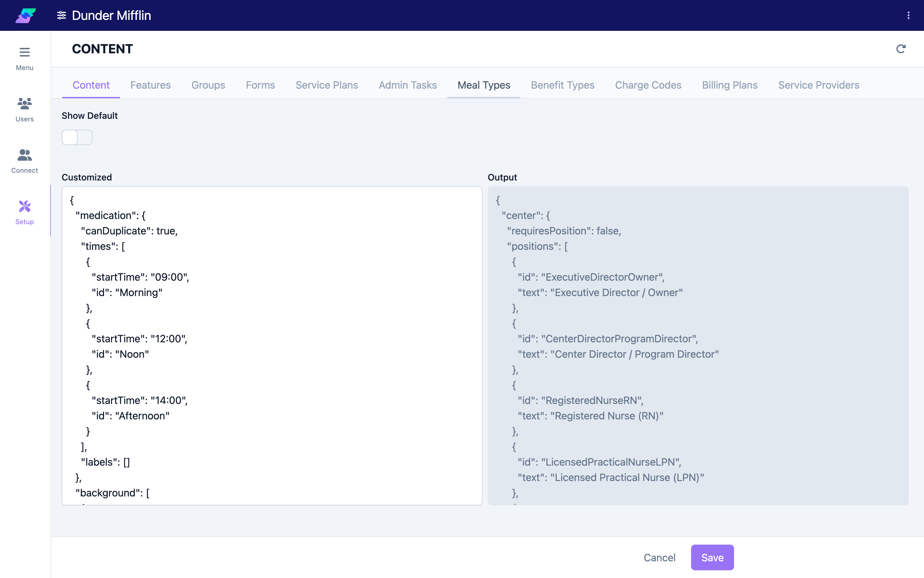Select the Admin Tasks tab

click(x=407, y=85)
